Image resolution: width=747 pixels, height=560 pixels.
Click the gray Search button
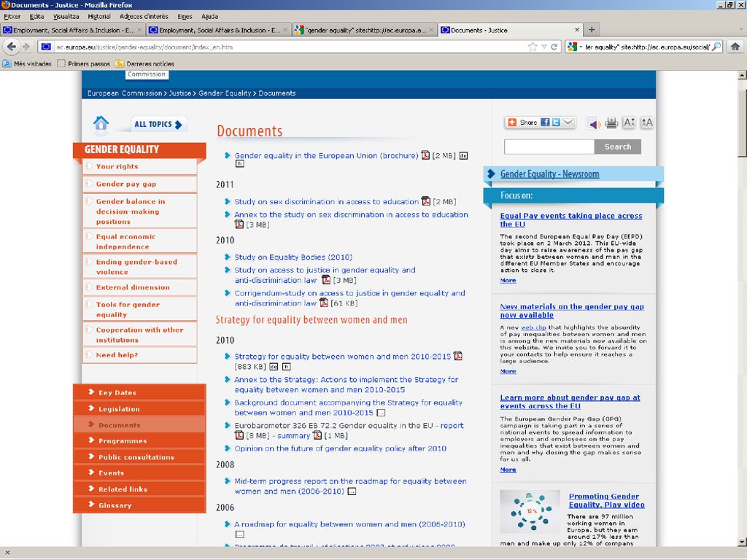617,147
